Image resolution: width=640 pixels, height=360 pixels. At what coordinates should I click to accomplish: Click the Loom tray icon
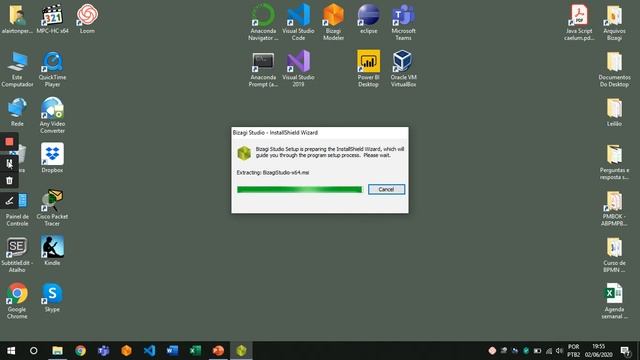(492, 351)
